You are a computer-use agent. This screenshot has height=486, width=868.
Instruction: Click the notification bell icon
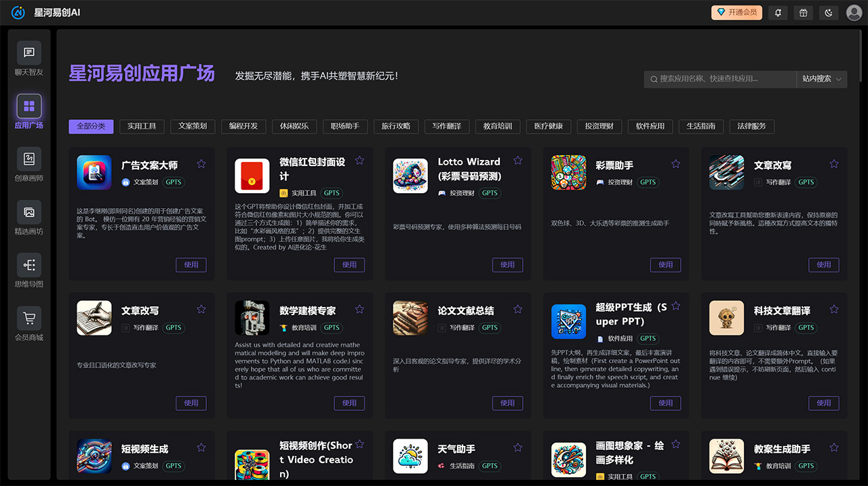pyautogui.click(x=777, y=12)
